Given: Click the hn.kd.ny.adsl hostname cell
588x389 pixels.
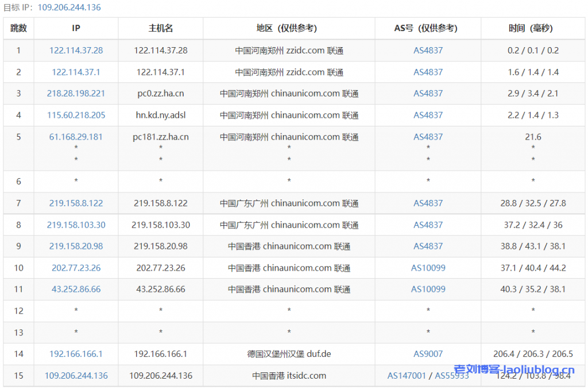Looking at the screenshot, I should point(160,115).
